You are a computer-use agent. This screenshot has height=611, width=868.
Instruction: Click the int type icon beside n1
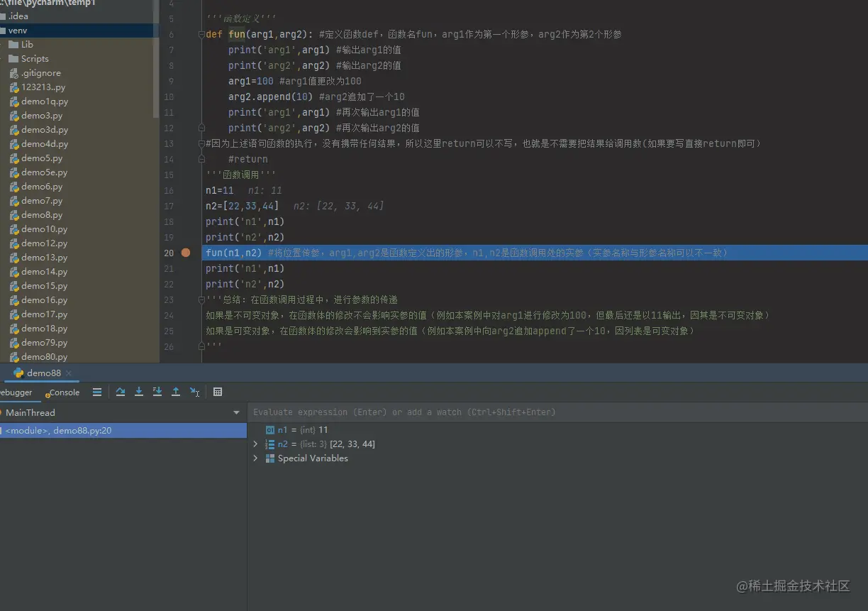click(x=269, y=430)
